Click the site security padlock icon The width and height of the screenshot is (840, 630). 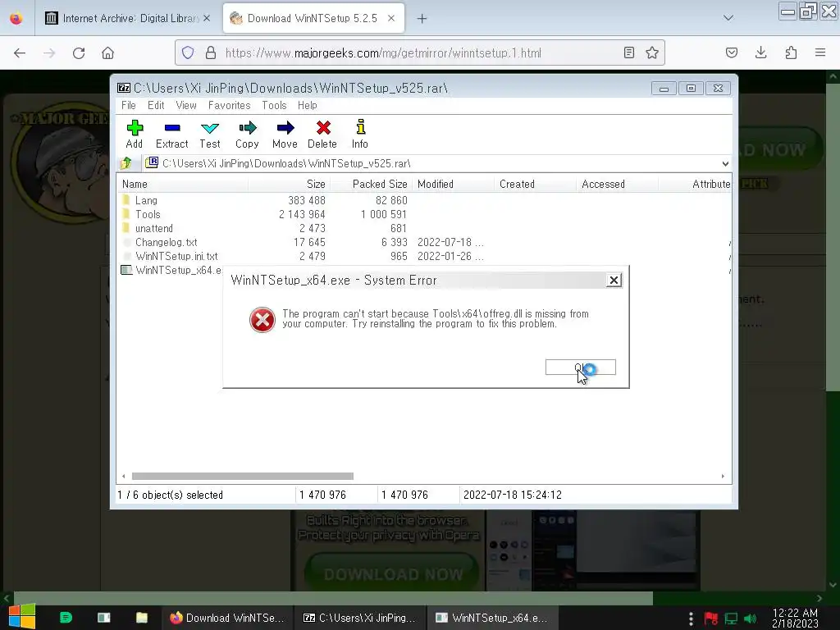pos(211,52)
